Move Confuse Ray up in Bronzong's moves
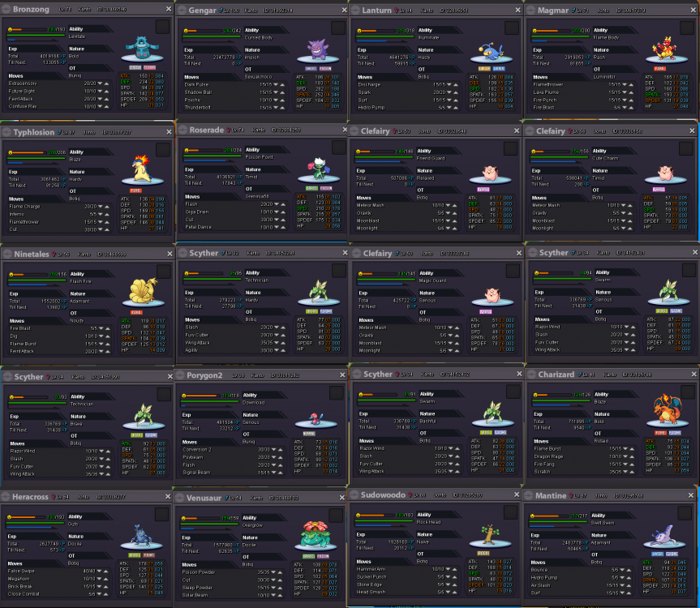 (108, 106)
